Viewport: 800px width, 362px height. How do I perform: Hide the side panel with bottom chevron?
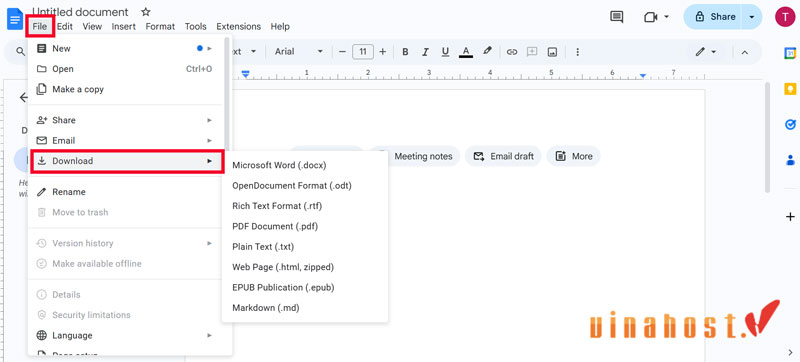click(790, 351)
